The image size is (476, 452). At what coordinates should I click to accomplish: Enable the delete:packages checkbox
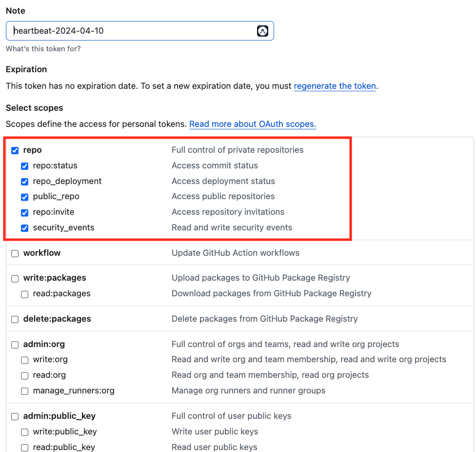pyautogui.click(x=15, y=319)
